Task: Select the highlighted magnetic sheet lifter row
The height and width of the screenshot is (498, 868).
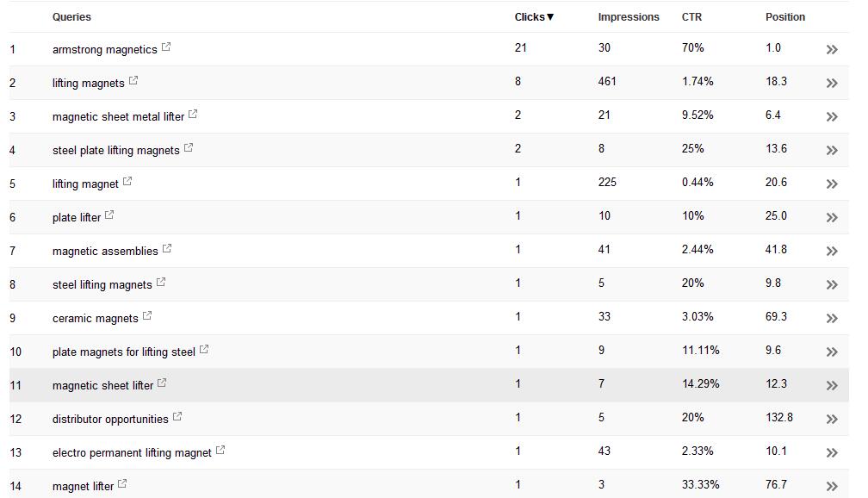Action: pyautogui.click(x=429, y=385)
